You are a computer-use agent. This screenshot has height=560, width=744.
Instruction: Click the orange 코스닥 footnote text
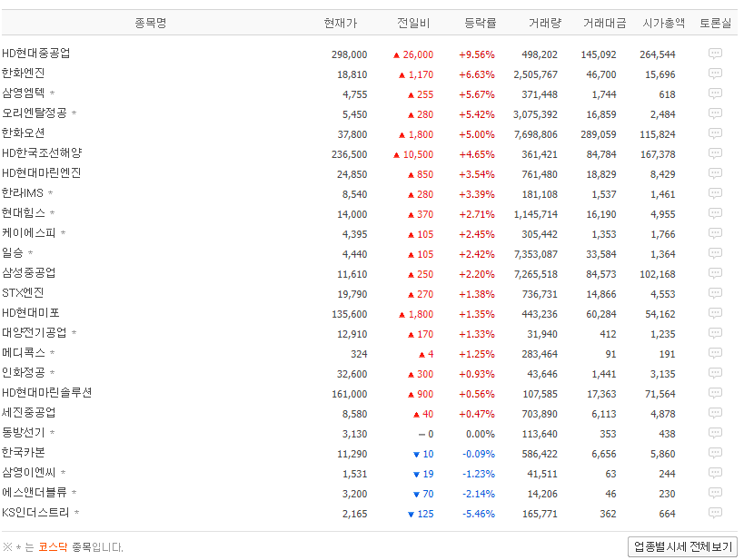point(53,547)
